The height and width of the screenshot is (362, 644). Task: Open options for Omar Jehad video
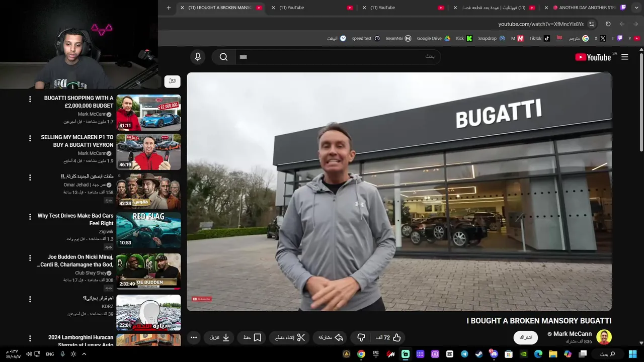click(x=30, y=177)
